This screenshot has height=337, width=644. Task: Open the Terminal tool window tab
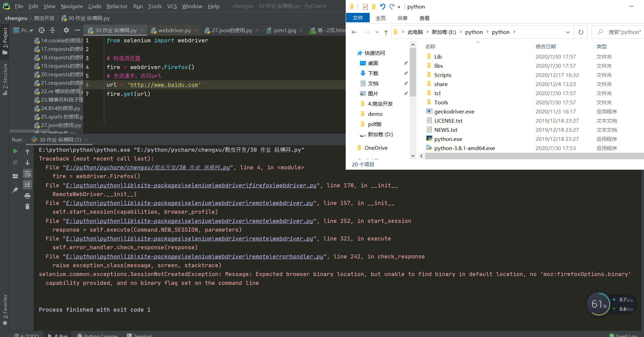click(x=139, y=335)
